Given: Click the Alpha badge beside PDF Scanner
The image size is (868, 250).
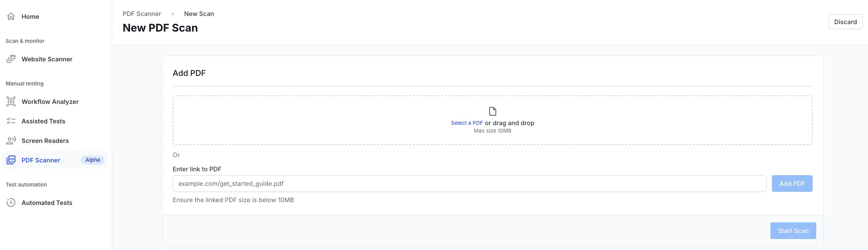Looking at the screenshot, I should click(x=93, y=160).
